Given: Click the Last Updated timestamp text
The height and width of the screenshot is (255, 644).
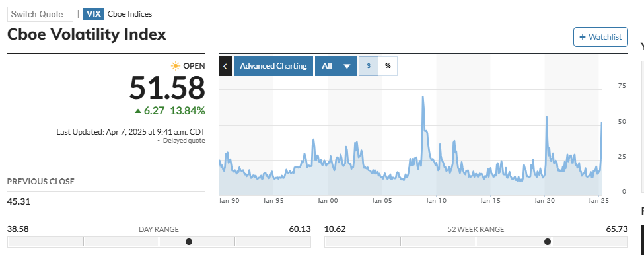Looking at the screenshot, I should (131, 132).
